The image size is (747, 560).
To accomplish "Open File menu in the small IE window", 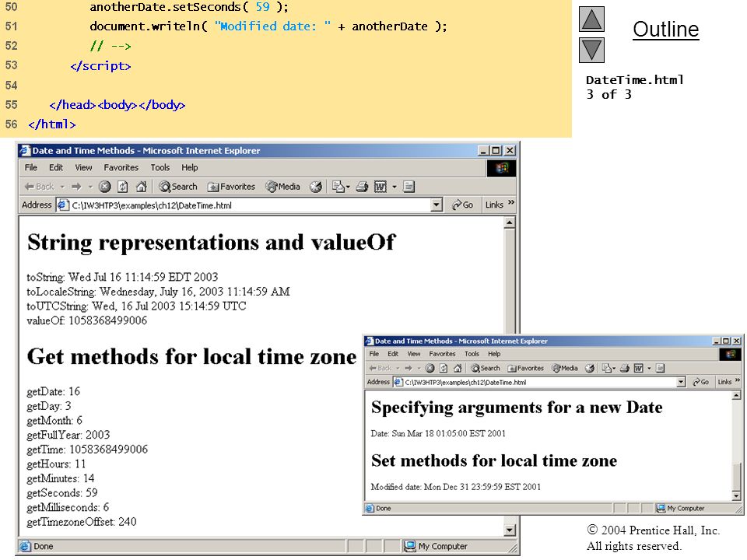I will pos(374,354).
